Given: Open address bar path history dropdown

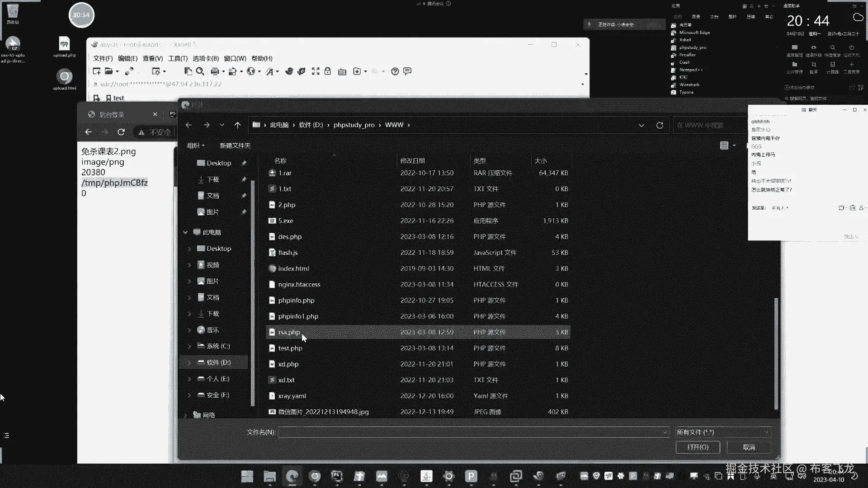Looking at the screenshot, I should (641, 125).
